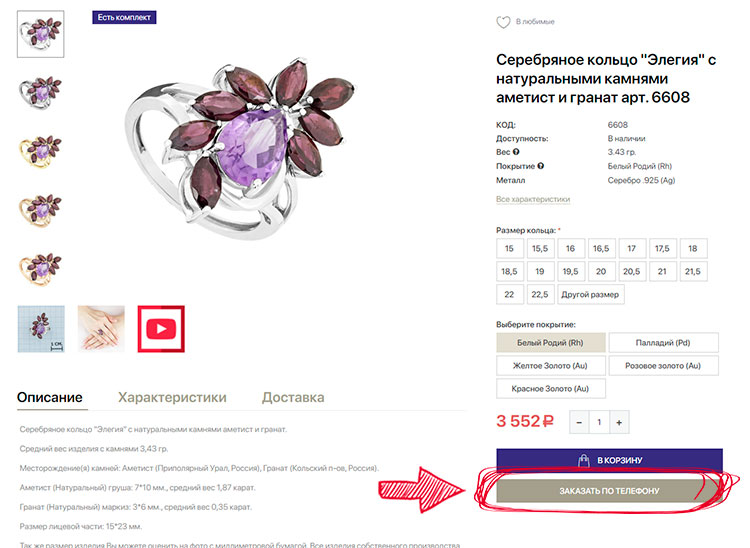
Task: Select ring size 17
Action: pyautogui.click(x=631, y=248)
